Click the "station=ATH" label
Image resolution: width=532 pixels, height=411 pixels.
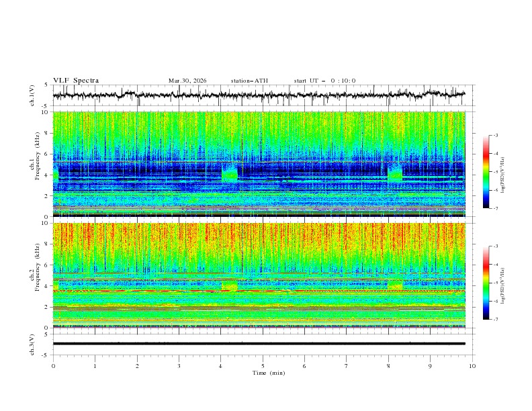coord(249,81)
